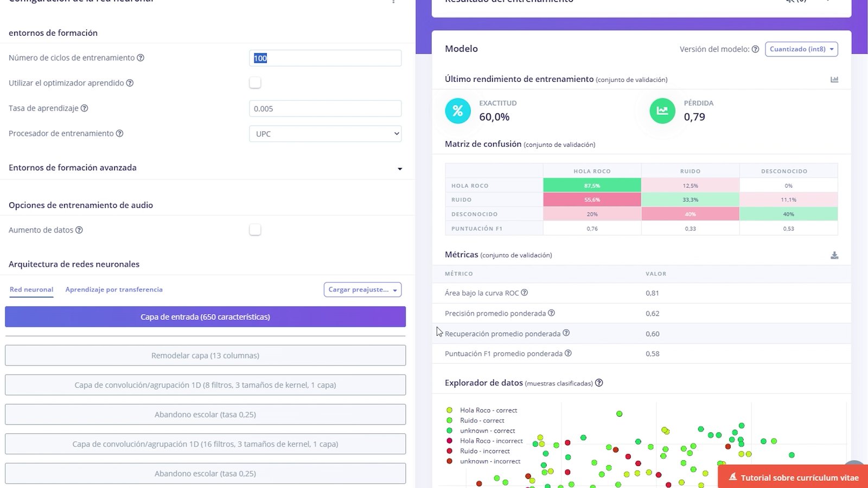This screenshot has height=488, width=868.
Task: Click help icon next to Versión del modelo
Action: (x=755, y=49)
